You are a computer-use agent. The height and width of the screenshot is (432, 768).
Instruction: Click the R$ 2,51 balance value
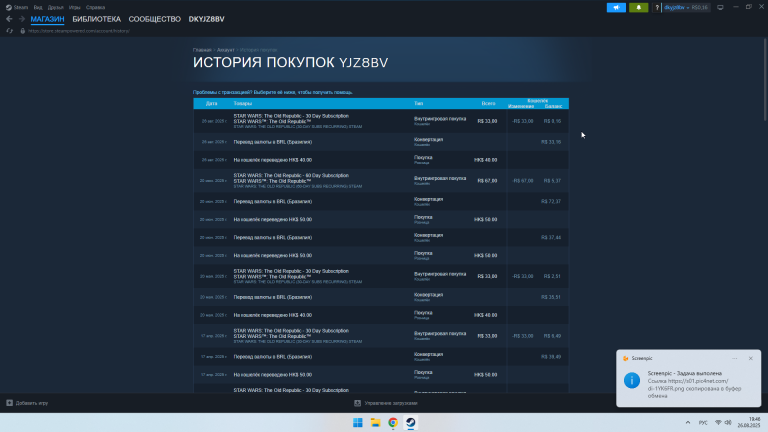pos(552,276)
